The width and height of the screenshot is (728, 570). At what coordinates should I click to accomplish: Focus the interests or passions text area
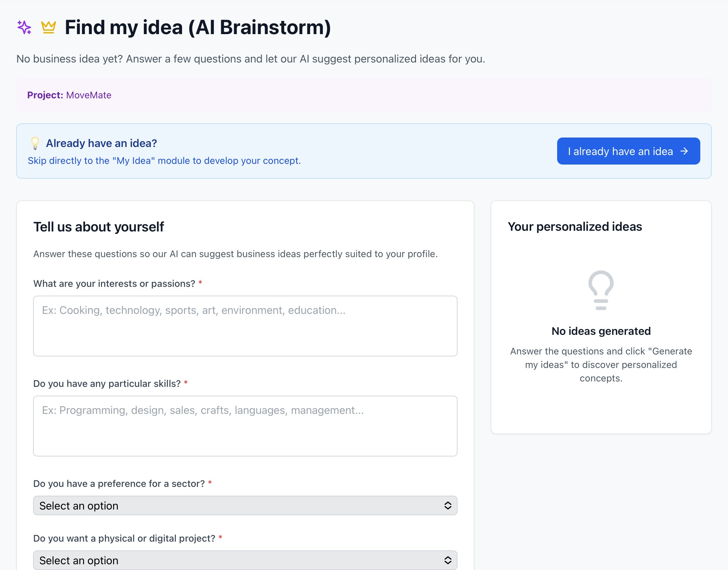tap(245, 326)
